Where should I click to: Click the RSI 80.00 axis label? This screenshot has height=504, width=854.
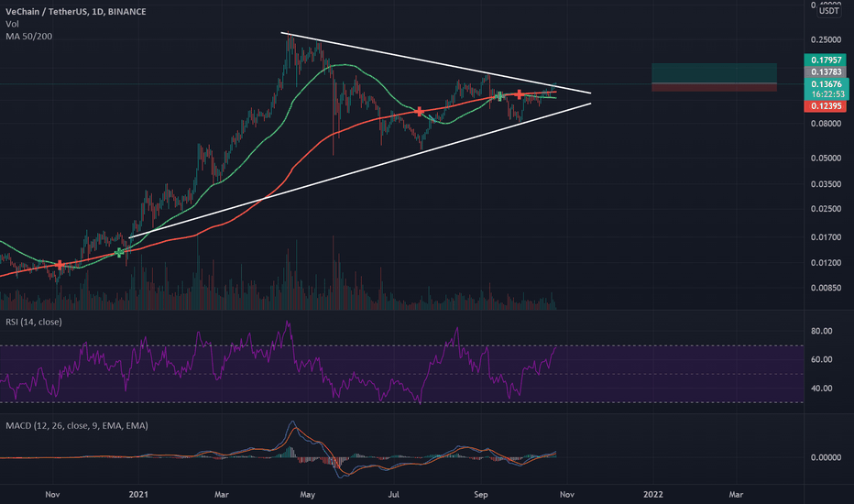click(821, 331)
